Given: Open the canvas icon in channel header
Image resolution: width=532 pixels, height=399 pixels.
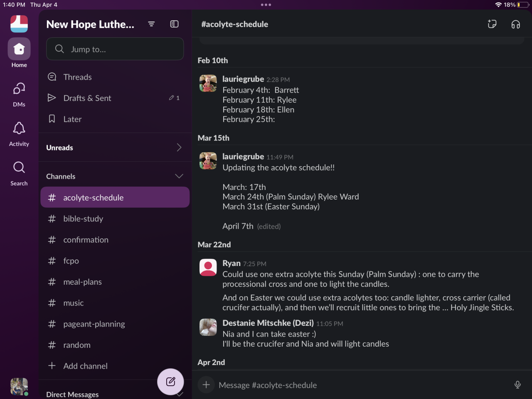Looking at the screenshot, I should click(492, 24).
